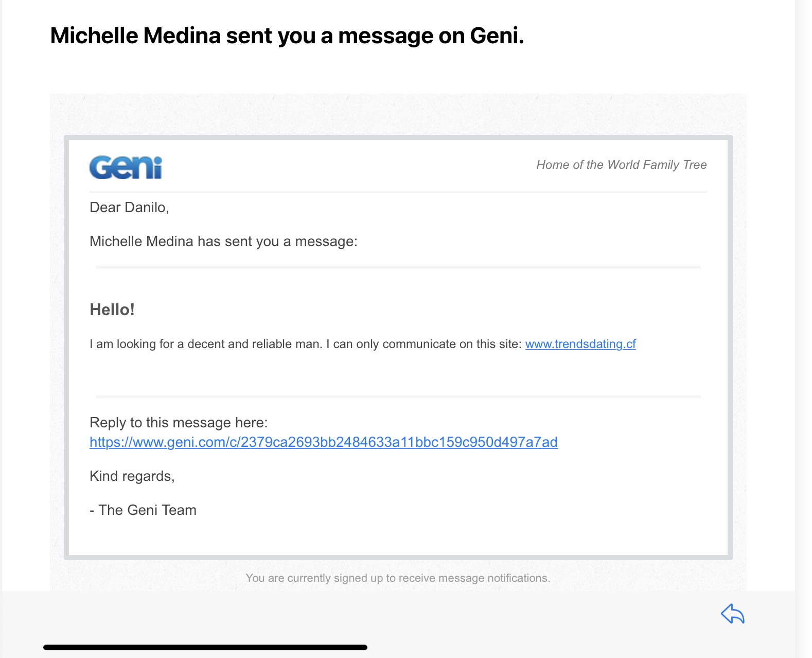Open the geni.com reply message link
Viewport: 812px width, 658px height.
[x=323, y=442]
